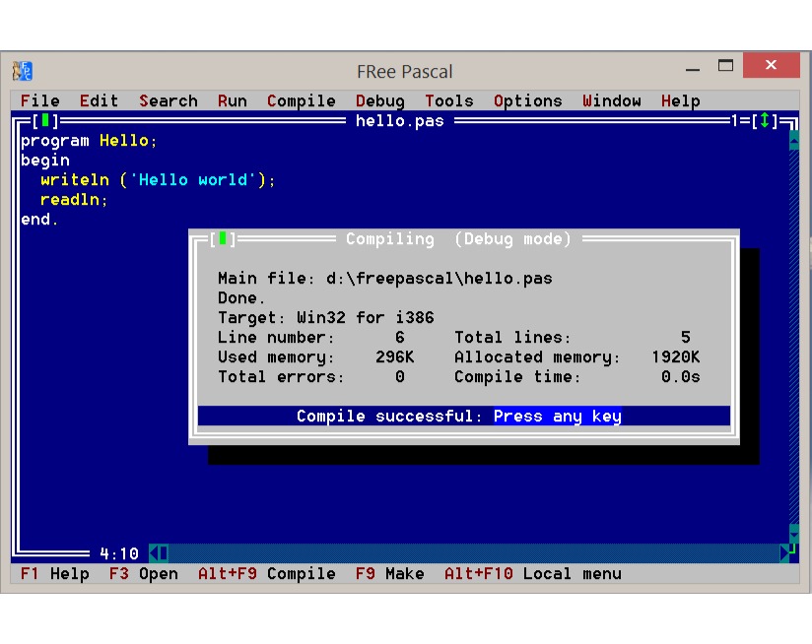Close the Compiling dialog via its green box
The width and height of the screenshot is (812, 644).
coord(223,239)
